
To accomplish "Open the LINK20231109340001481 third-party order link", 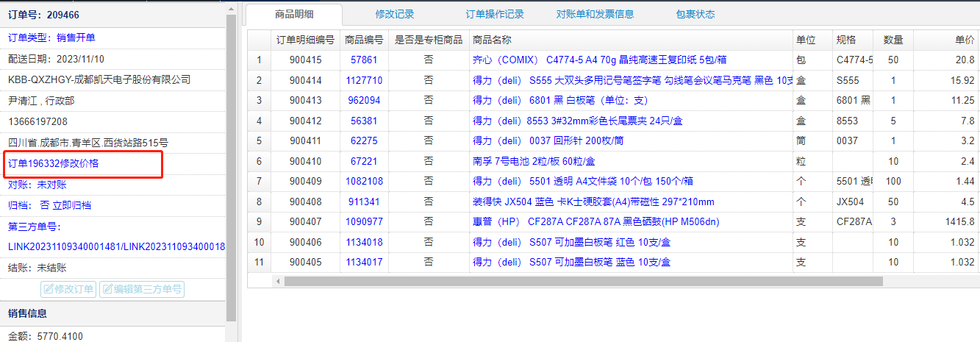I will [62, 247].
